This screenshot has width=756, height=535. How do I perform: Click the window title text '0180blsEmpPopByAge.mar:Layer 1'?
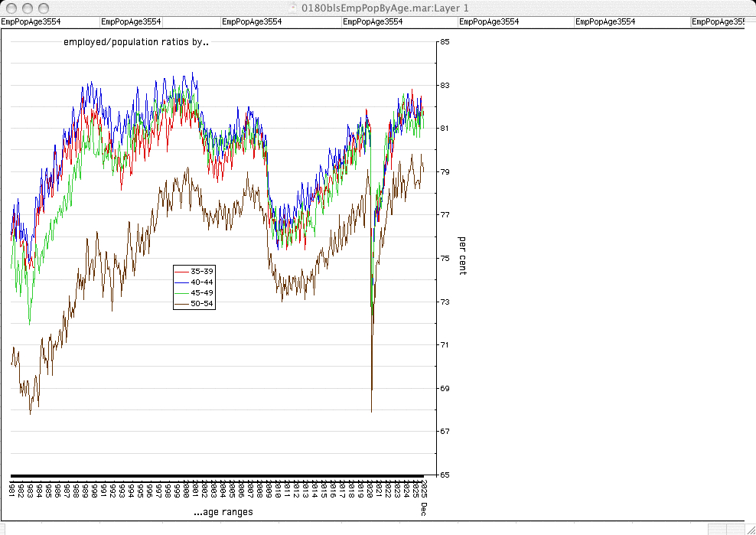(x=386, y=8)
